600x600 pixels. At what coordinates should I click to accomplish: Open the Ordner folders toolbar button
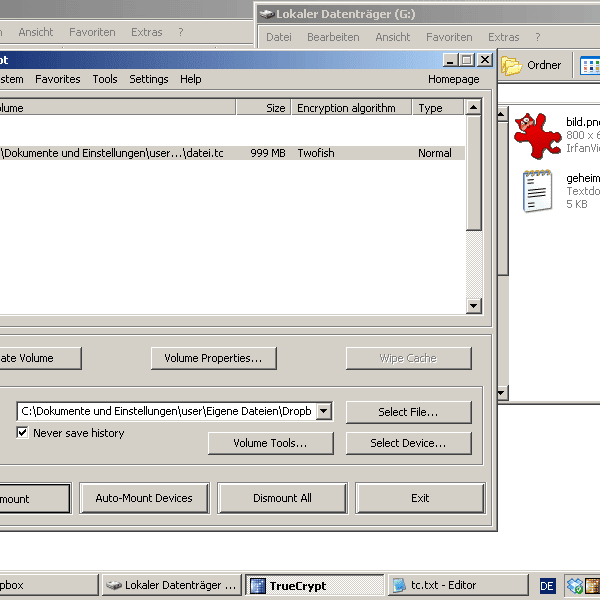(x=531, y=65)
